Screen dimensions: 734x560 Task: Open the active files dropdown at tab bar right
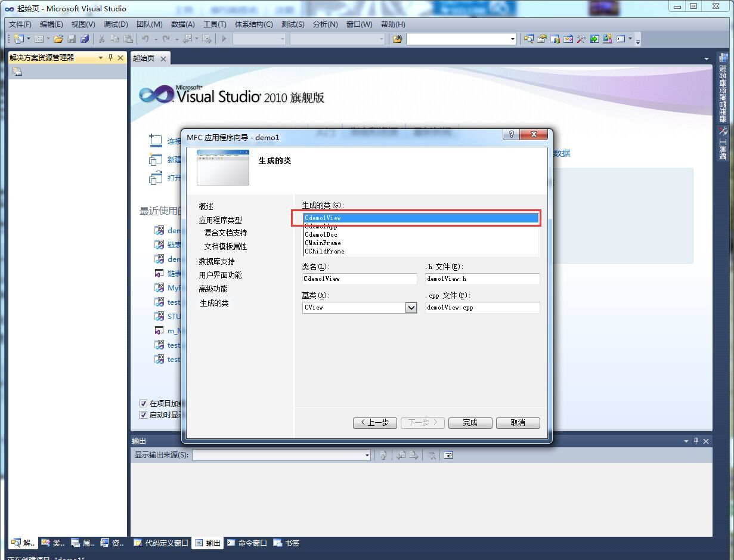coord(707,58)
